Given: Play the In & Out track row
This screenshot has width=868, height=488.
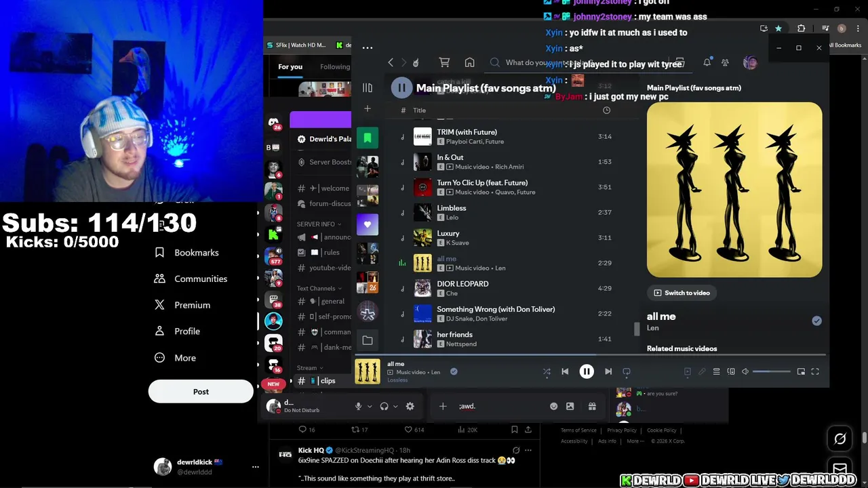Looking at the screenshot, I should (x=507, y=161).
